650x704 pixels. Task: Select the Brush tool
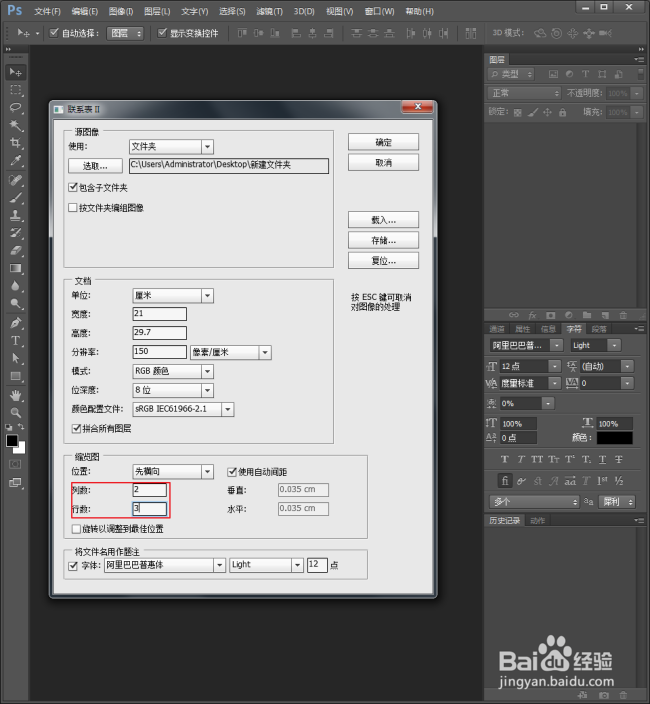tap(16, 198)
